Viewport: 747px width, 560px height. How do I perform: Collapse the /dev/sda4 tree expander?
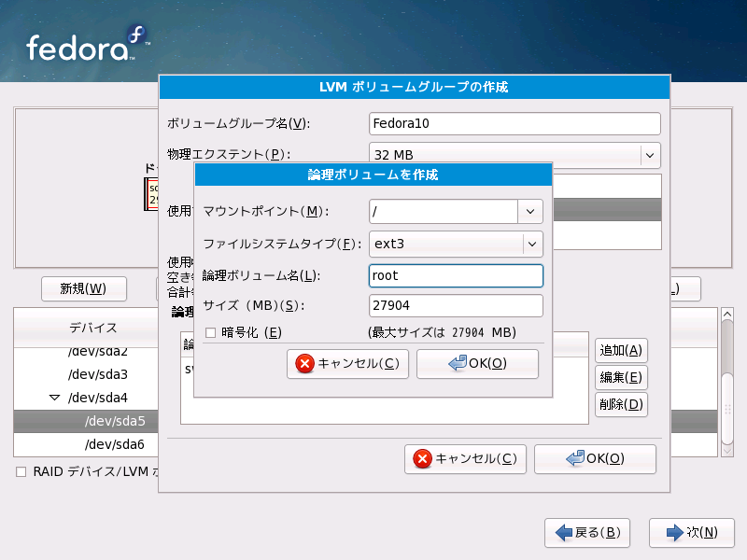click(55, 398)
